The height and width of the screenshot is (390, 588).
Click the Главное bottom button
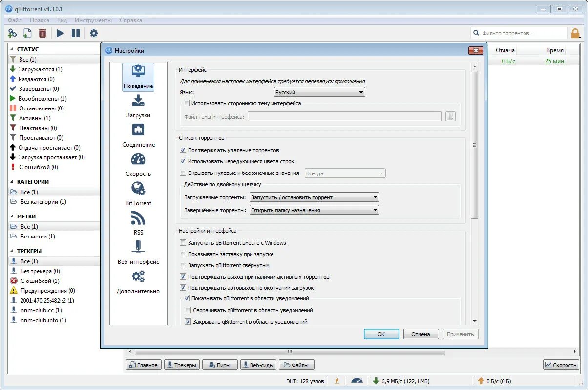[144, 365]
